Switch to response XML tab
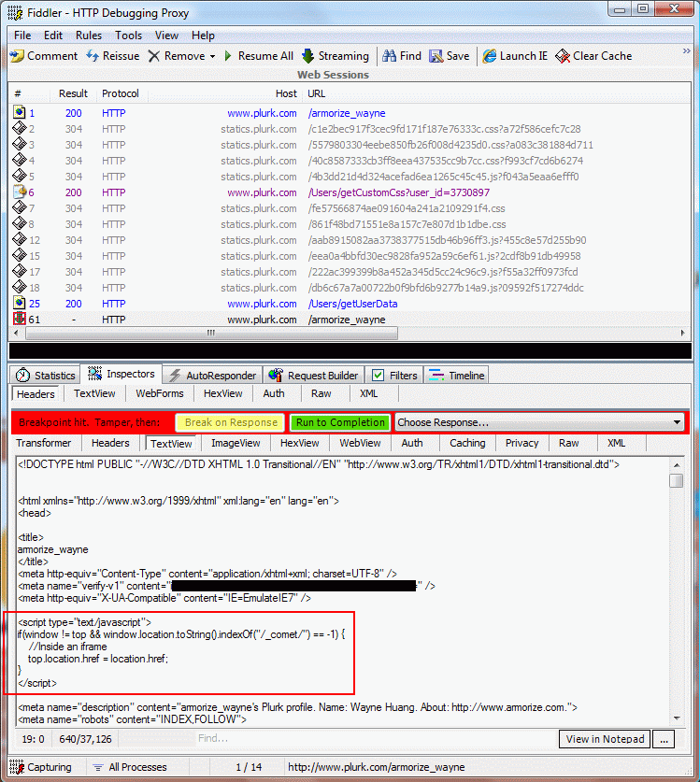Image resolution: width=700 pixels, height=782 pixels. click(x=616, y=443)
